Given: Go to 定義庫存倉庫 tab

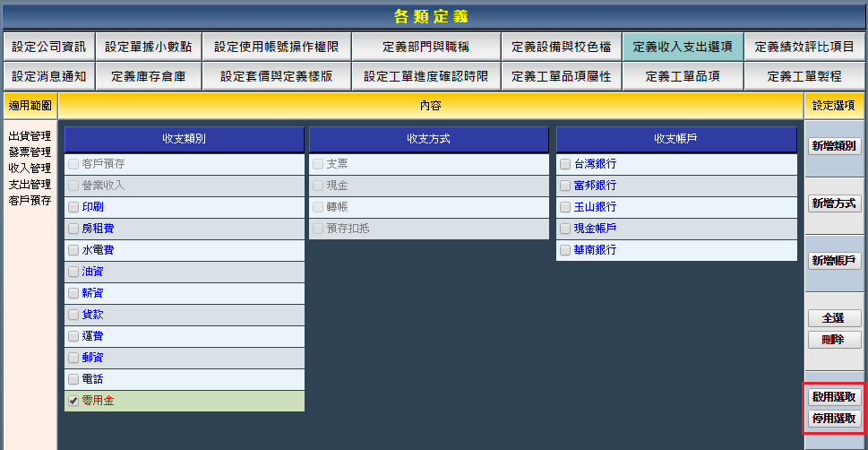Looking at the screenshot, I should (x=148, y=76).
